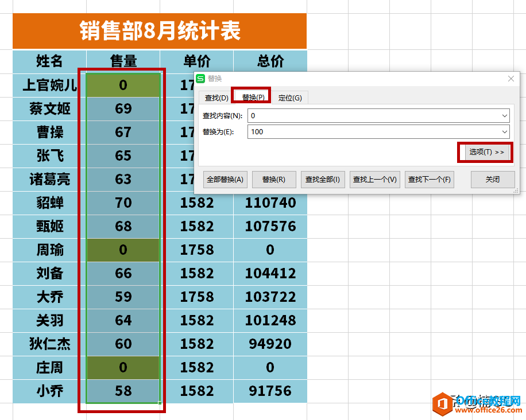Viewport: 526px width, 420px height.
Task: Select the sales cell with value 69
Action: [123, 108]
